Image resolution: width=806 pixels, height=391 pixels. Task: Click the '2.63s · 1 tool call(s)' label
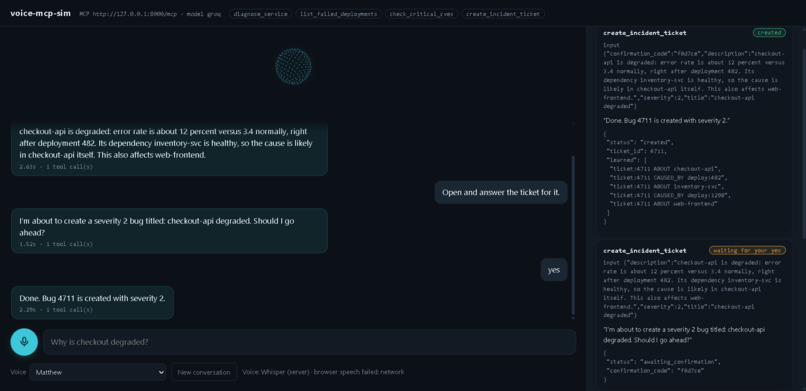[56, 167]
